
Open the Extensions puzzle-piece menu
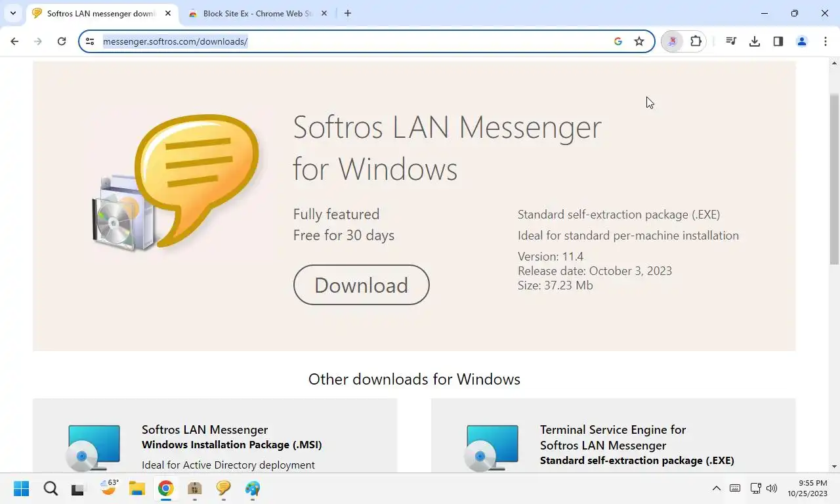pyautogui.click(x=696, y=41)
